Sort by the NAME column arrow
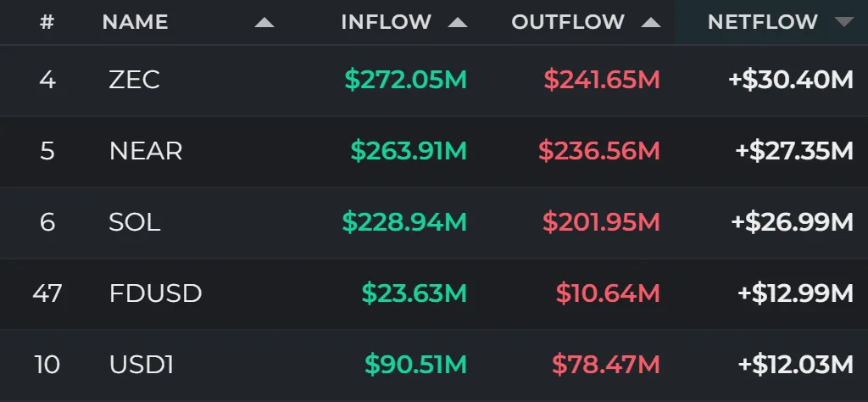Screen dimensions: 868x402 click(264, 23)
